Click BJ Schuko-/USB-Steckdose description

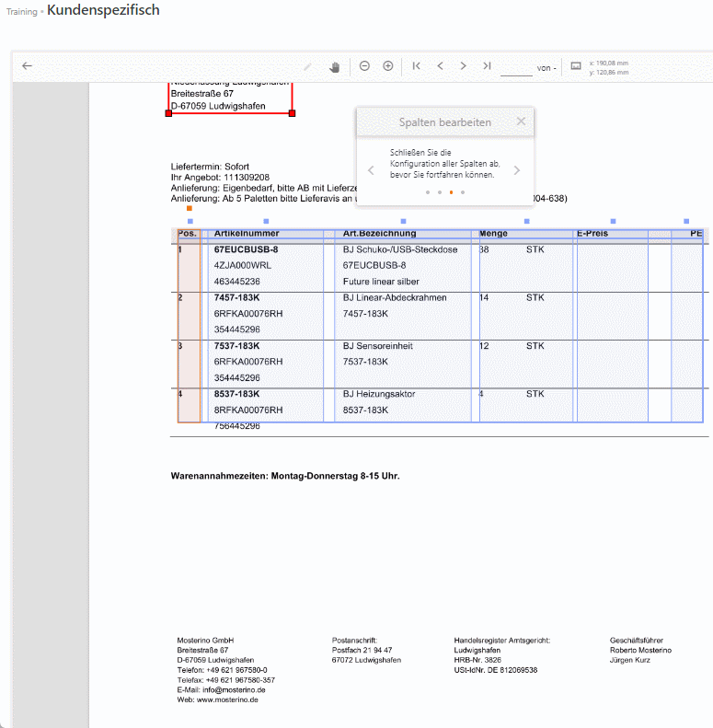tap(400, 249)
